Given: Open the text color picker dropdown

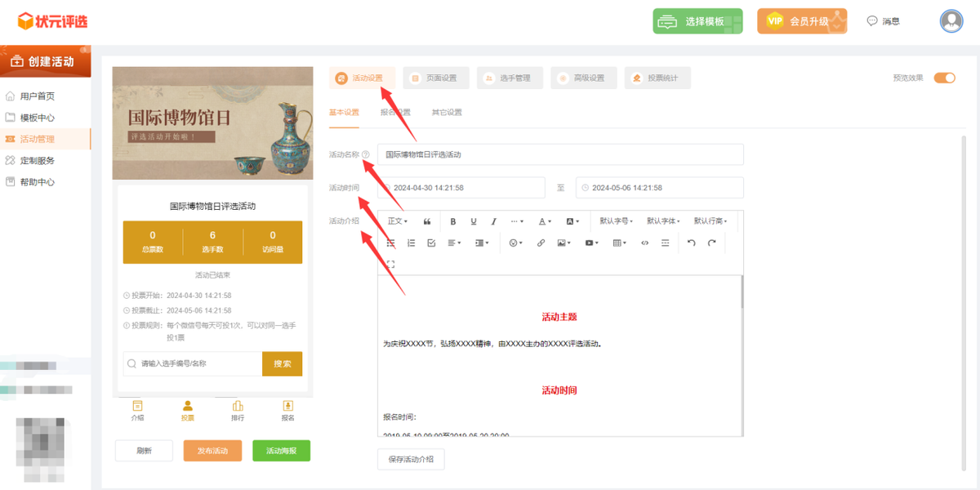Looking at the screenshot, I should point(545,221).
